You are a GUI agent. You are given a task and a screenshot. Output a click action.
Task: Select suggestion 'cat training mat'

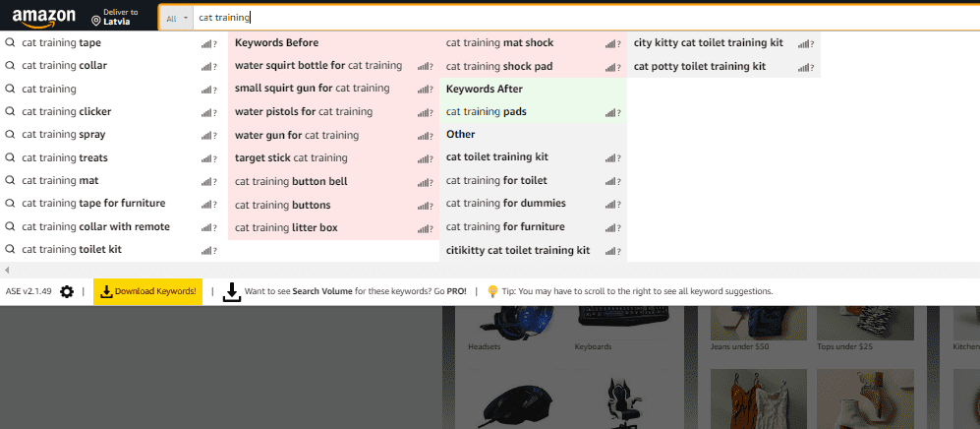(60, 180)
